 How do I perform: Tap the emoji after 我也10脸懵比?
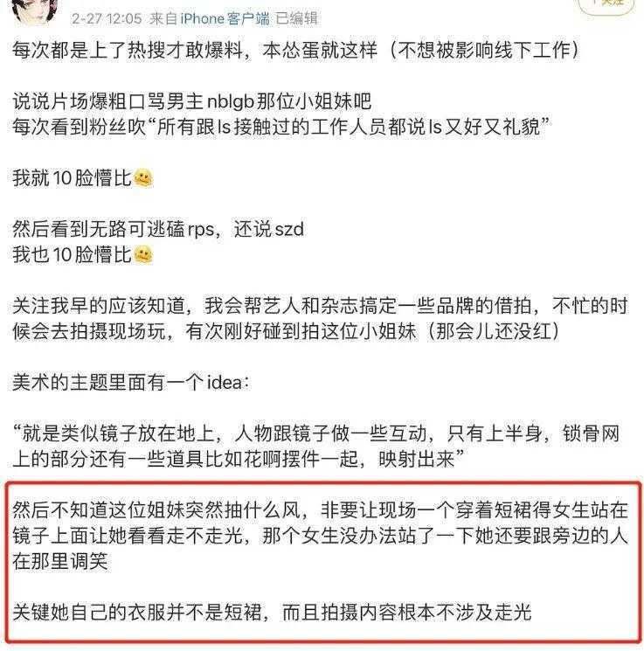[x=142, y=255]
